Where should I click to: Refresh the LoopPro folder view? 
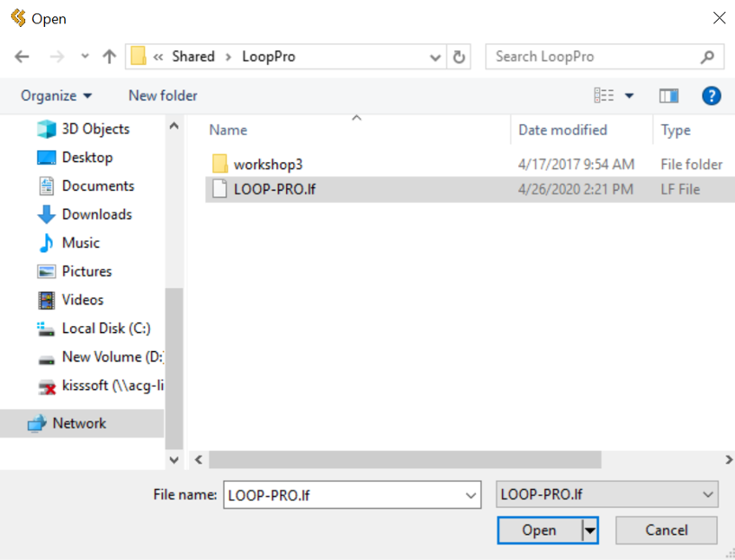[459, 57]
